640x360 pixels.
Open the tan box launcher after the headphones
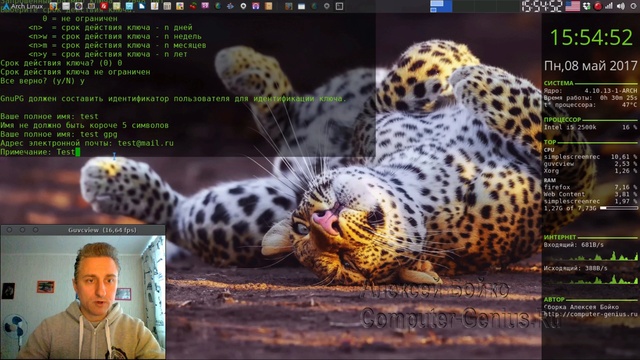tap(268, 6)
